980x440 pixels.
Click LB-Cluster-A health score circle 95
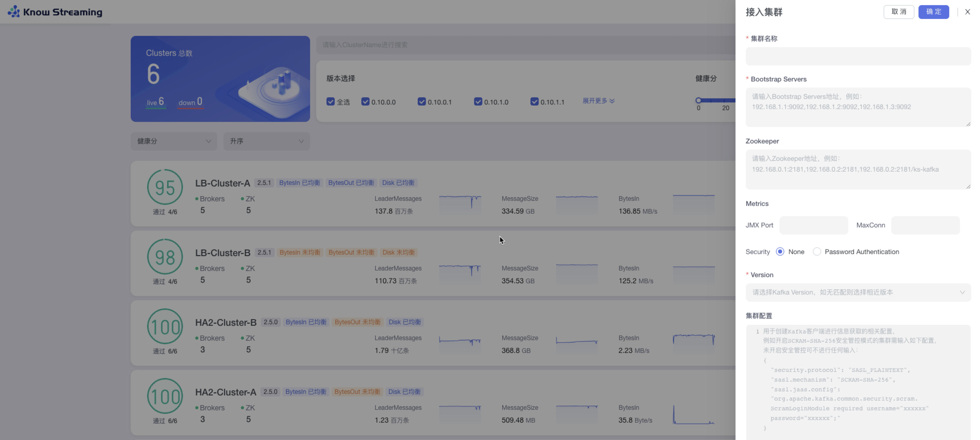tap(165, 187)
